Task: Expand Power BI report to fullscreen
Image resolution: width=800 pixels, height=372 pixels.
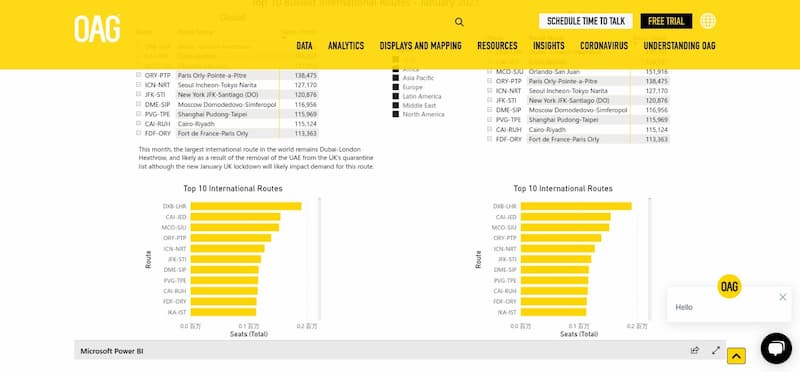Action: click(716, 351)
